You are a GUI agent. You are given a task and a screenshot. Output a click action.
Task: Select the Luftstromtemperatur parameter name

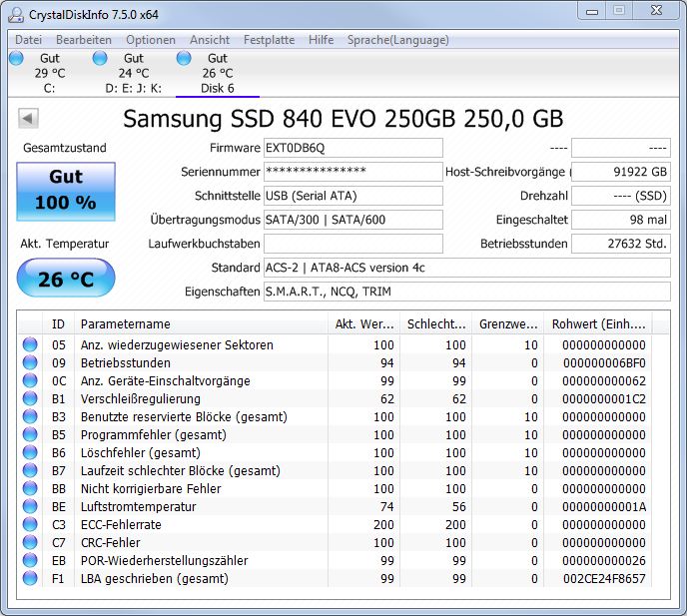point(138,507)
